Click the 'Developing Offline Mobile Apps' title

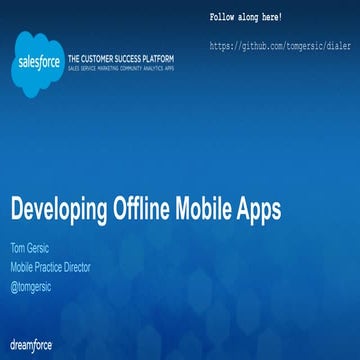click(x=146, y=209)
